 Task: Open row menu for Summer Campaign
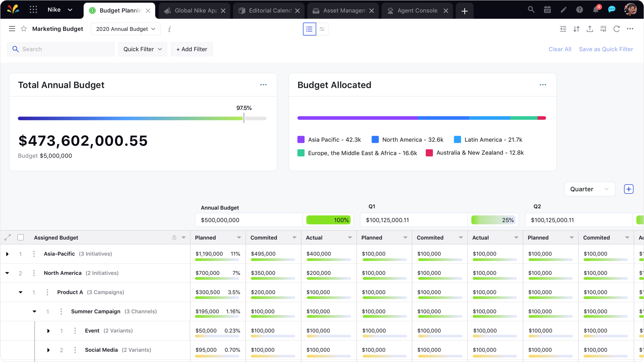point(61,312)
